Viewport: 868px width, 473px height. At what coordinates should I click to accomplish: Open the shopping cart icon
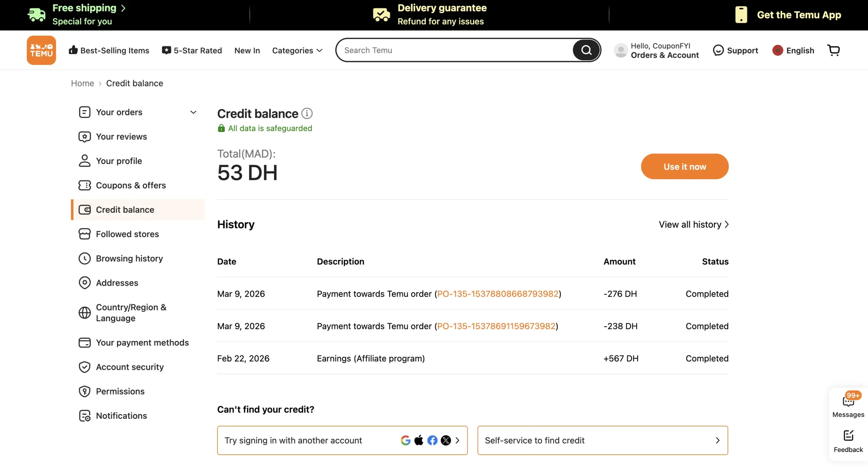click(x=833, y=50)
